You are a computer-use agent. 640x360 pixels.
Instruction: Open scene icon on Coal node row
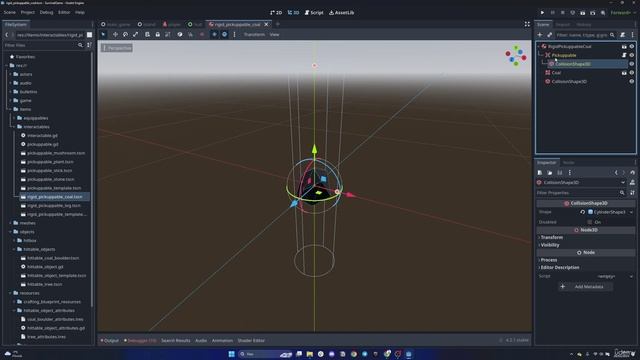[x=624, y=73]
